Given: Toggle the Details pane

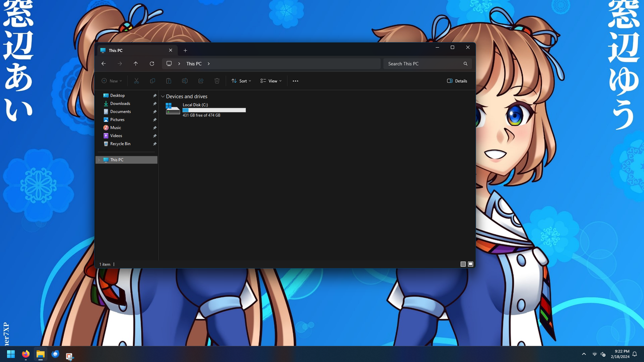Looking at the screenshot, I should (457, 81).
